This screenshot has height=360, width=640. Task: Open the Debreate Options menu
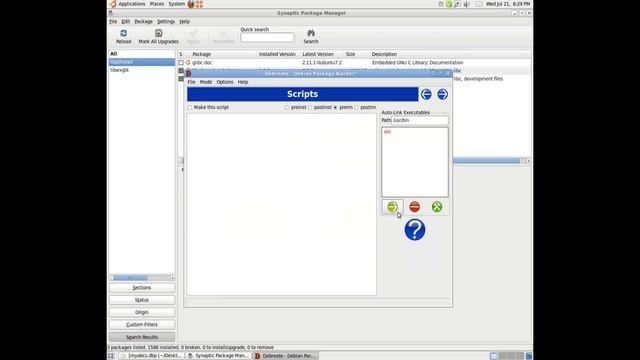point(224,82)
